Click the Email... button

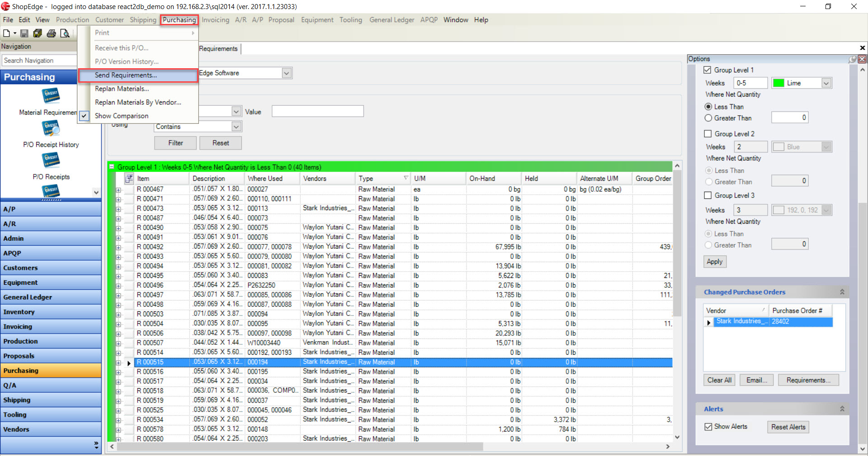pyautogui.click(x=756, y=380)
